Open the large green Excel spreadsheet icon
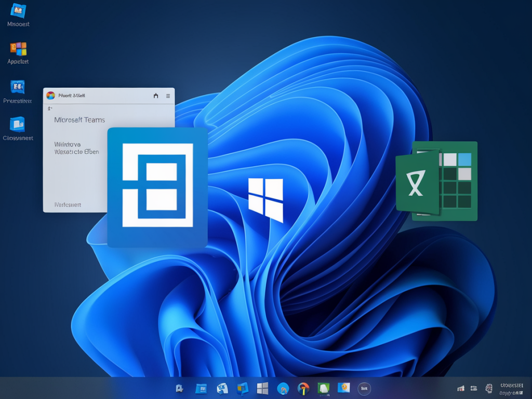Image resolution: width=532 pixels, height=399 pixels. 436,181
